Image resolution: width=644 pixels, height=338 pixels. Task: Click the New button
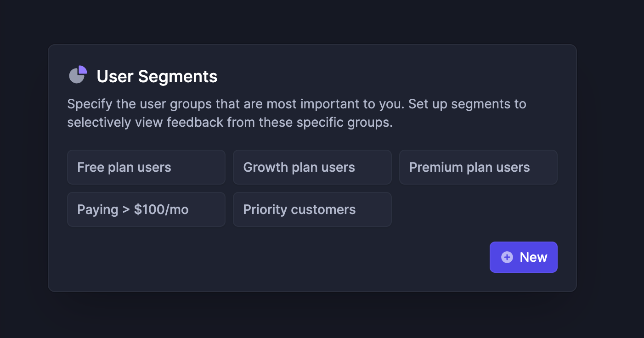[524, 257]
